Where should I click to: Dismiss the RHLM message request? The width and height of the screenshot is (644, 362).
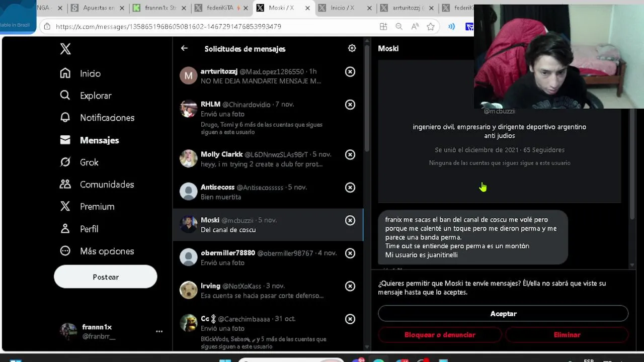[350, 105]
